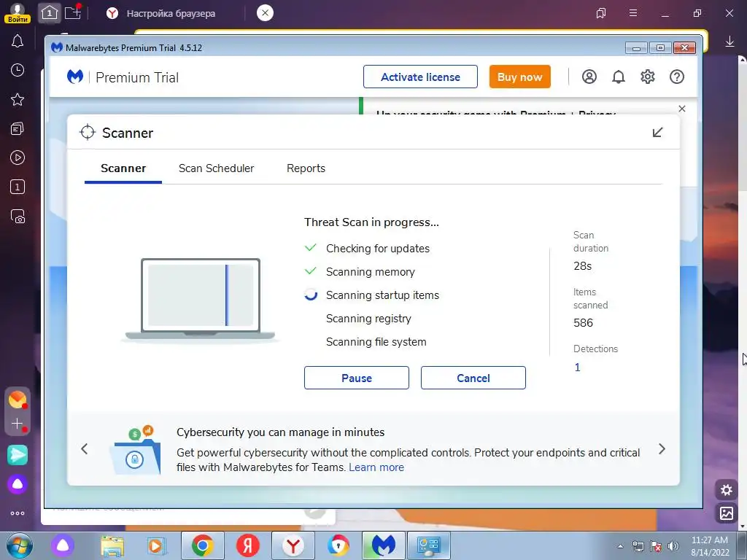Open sidebar more options dots
Image resolution: width=747 pixels, height=560 pixels.
pyautogui.click(x=18, y=513)
